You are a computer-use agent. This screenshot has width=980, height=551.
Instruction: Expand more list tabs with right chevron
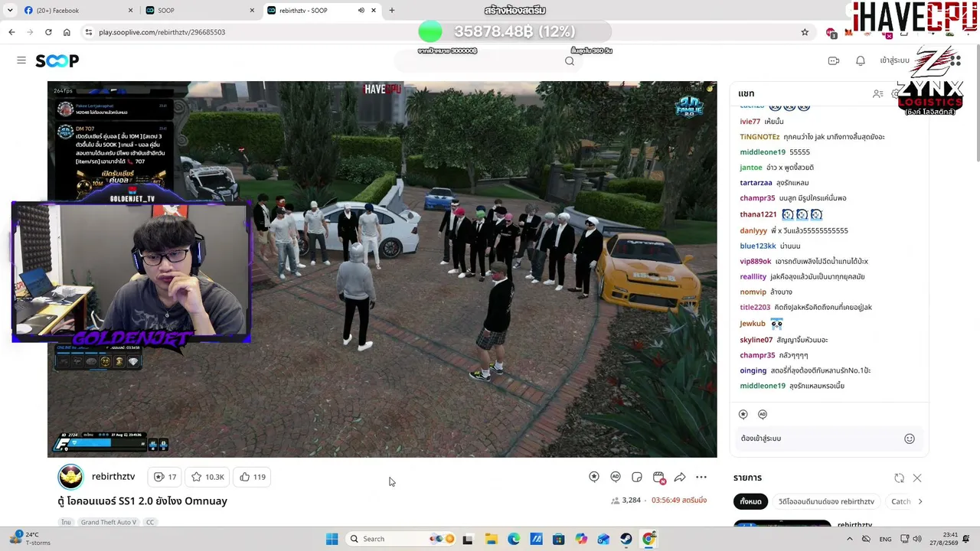pyautogui.click(x=920, y=501)
